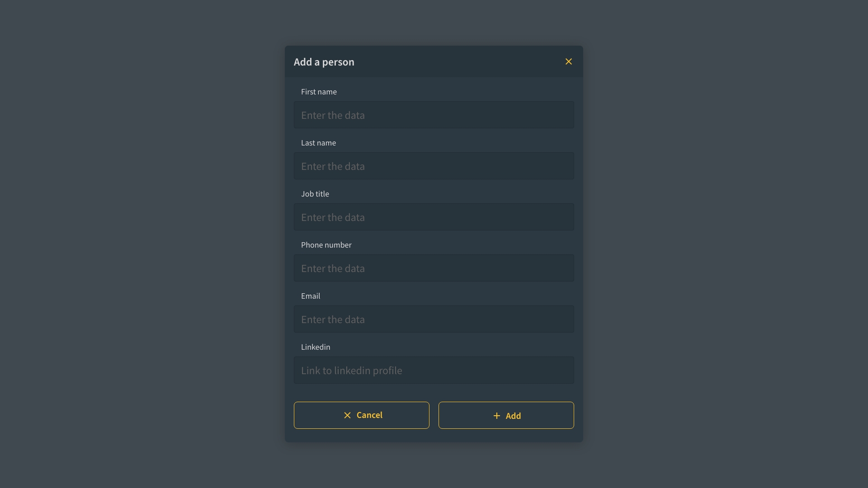Close the Add a person dialog
868x488 pixels.
568,61
